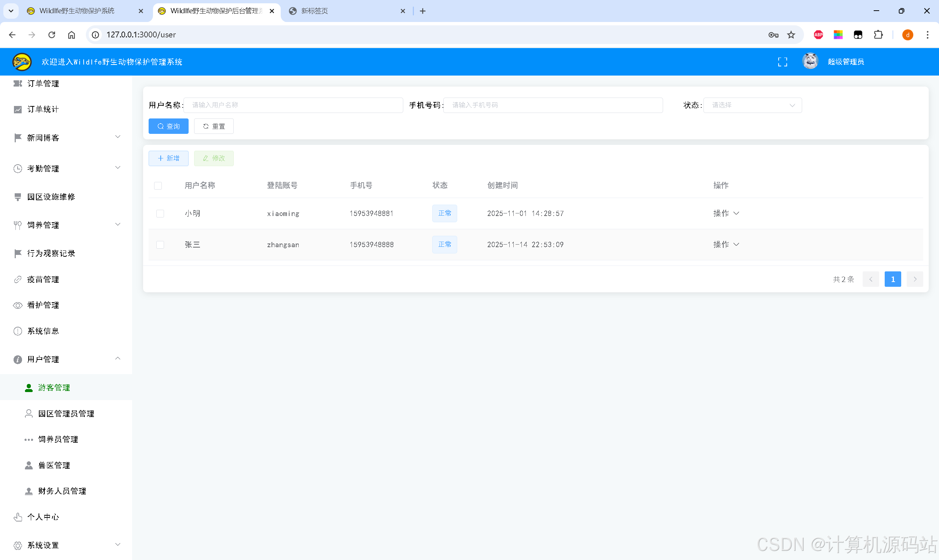The image size is (939, 560).
Task: Click the Wildlfe system logo
Action: pyautogui.click(x=22, y=62)
